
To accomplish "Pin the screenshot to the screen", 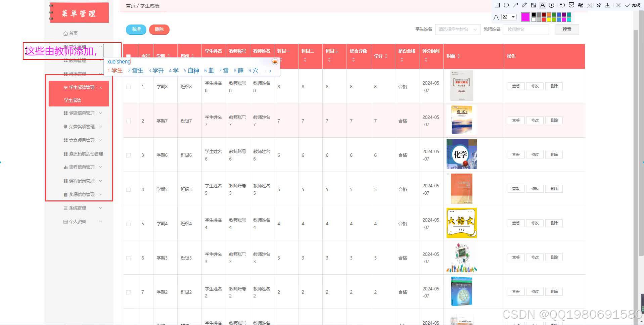I will 599,5.
